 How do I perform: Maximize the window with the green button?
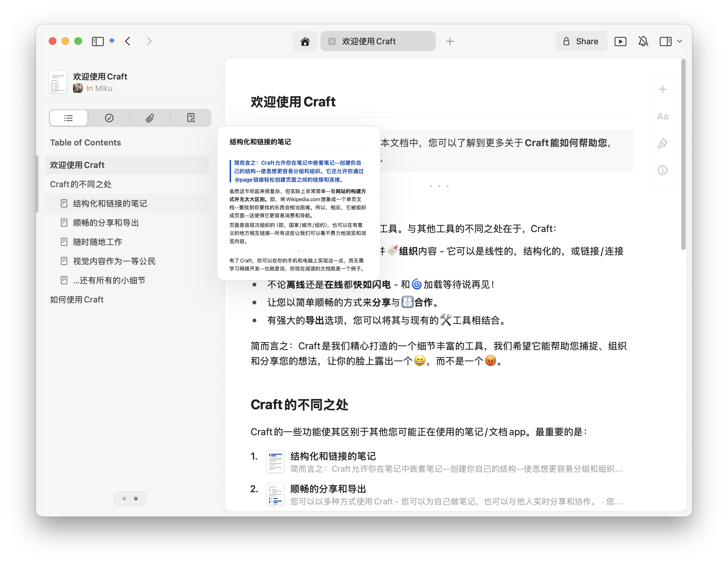tap(78, 41)
